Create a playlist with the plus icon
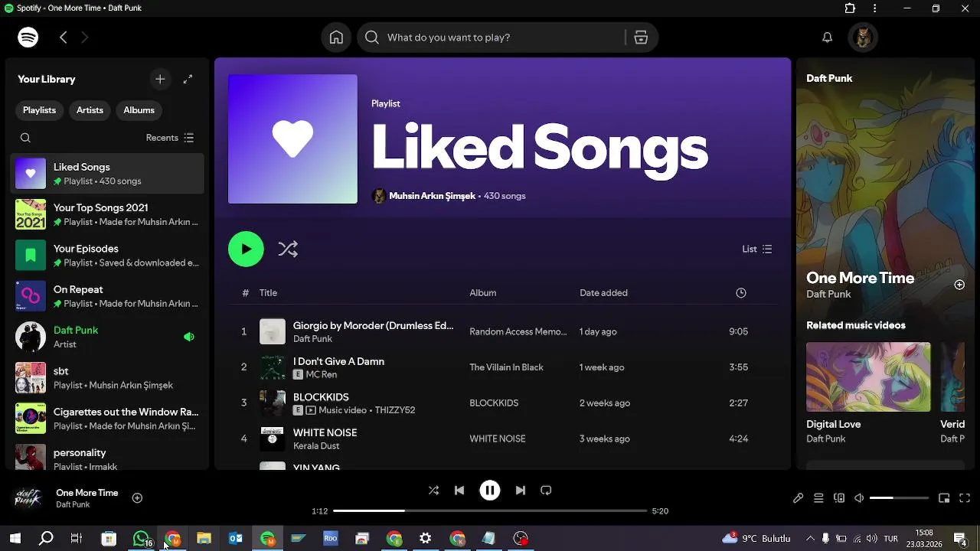 [x=160, y=79]
